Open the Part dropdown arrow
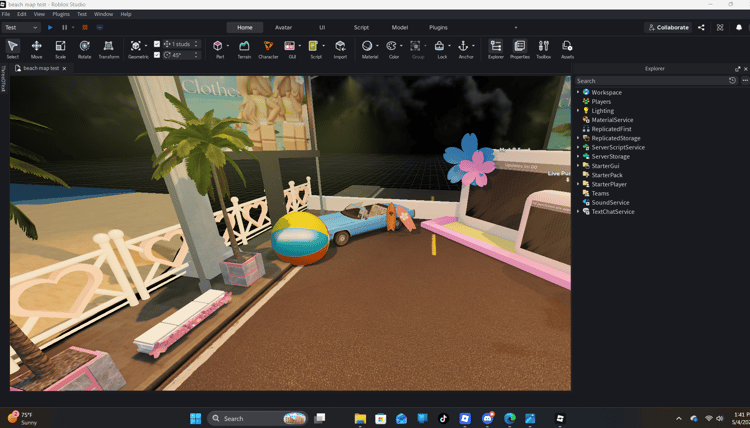 coord(228,46)
